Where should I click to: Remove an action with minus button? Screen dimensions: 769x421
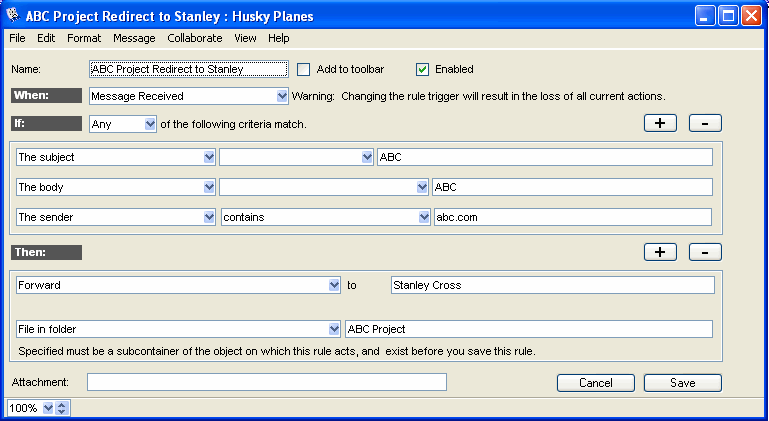(x=705, y=252)
